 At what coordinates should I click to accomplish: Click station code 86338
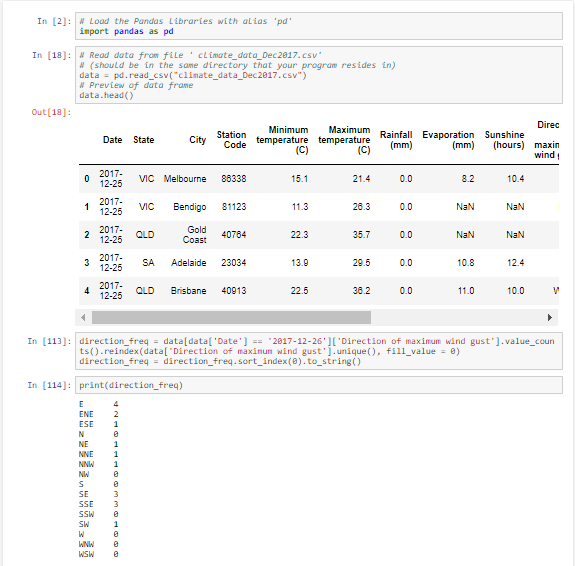[x=234, y=179]
